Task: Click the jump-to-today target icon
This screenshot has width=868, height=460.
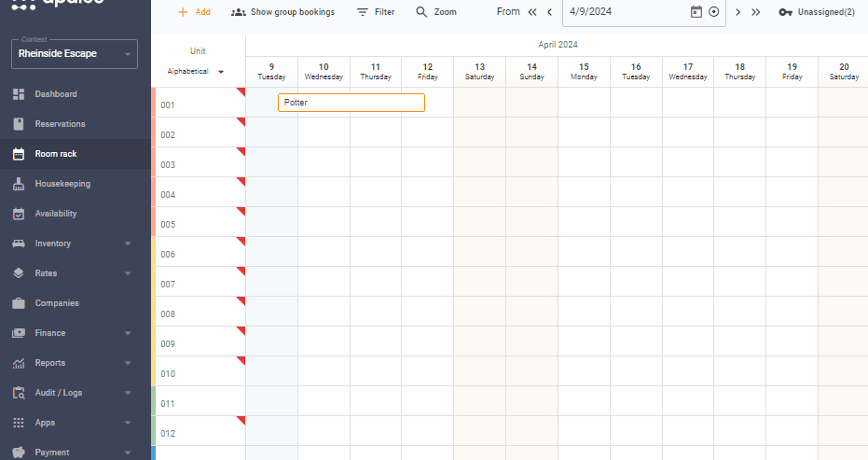Action: point(714,12)
